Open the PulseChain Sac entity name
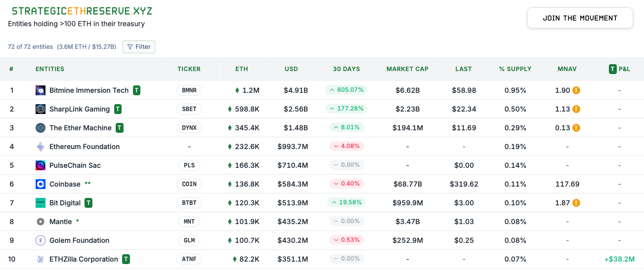644x270 pixels. (x=75, y=165)
